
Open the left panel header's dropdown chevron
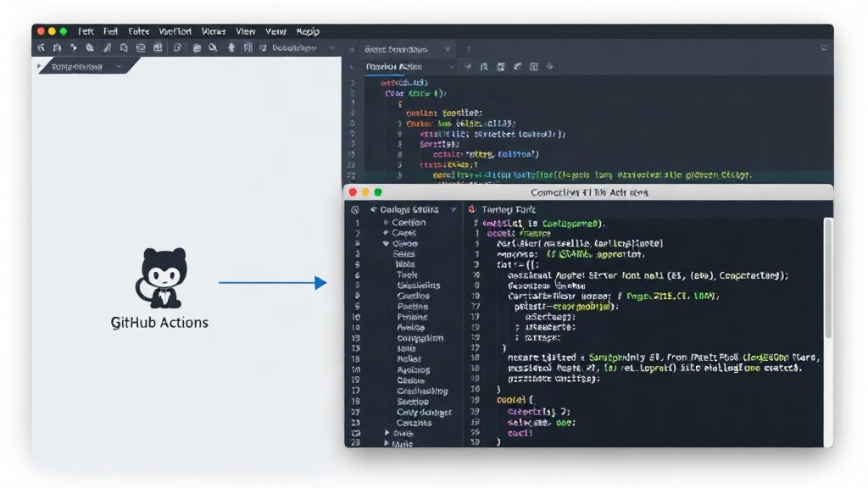(119, 66)
